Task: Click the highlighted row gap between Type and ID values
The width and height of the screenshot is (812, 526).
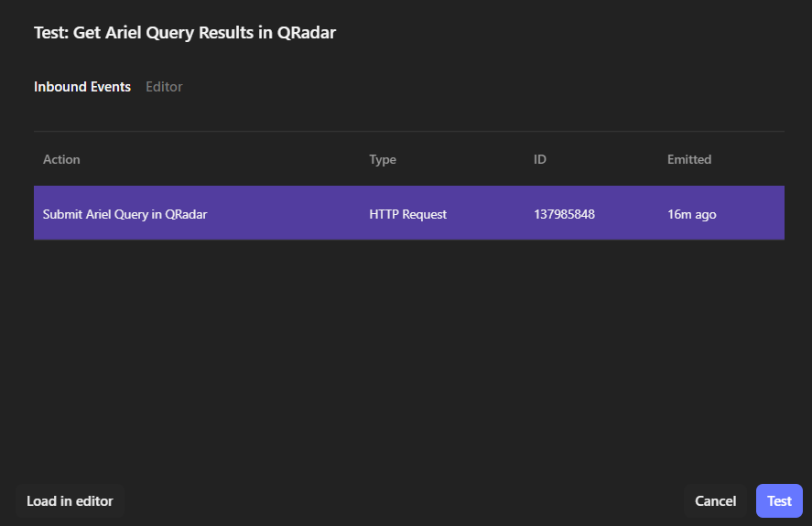Action: pyautogui.click(x=490, y=214)
